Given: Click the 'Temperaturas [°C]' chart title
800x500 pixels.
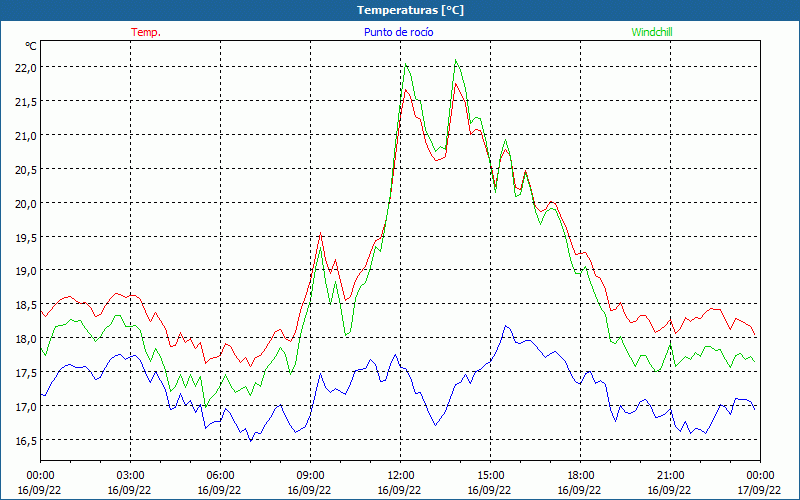Looking at the screenshot, I should 410,10.
